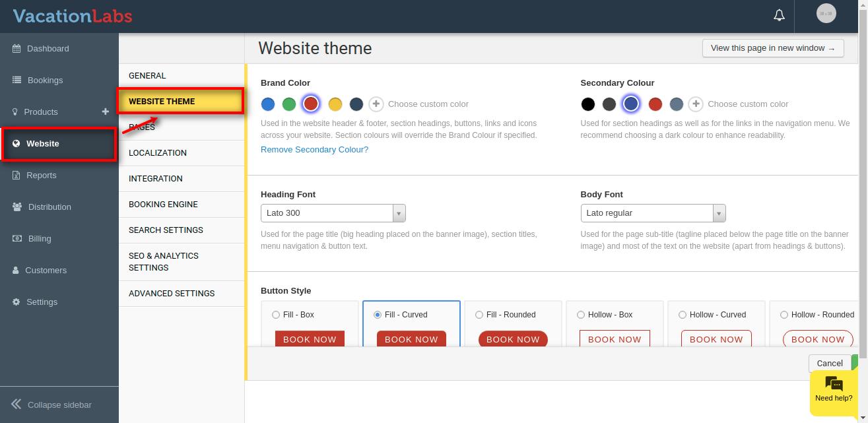Viewport: 868px width, 423px height.
Task: Click View this page in new window
Action: point(772,48)
